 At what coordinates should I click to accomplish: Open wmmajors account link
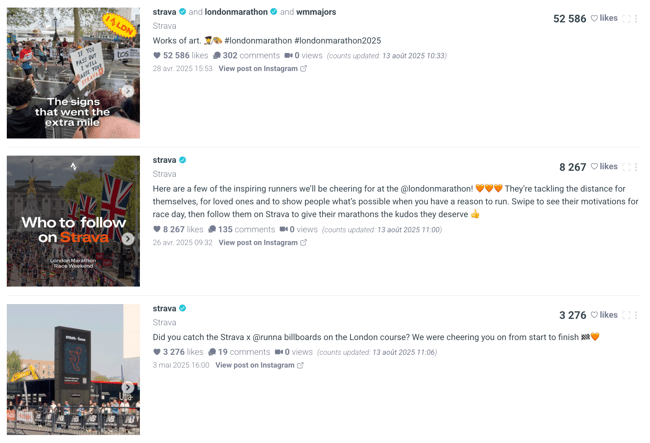coord(316,12)
